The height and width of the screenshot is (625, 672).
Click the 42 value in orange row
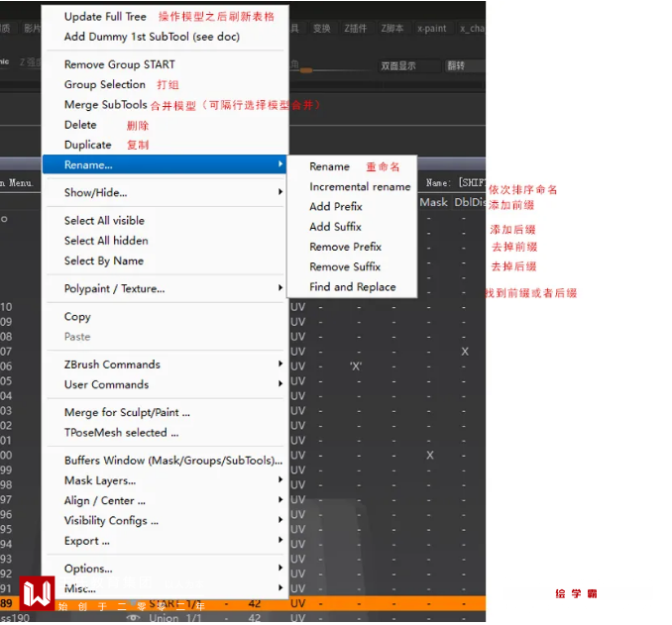pyautogui.click(x=254, y=604)
